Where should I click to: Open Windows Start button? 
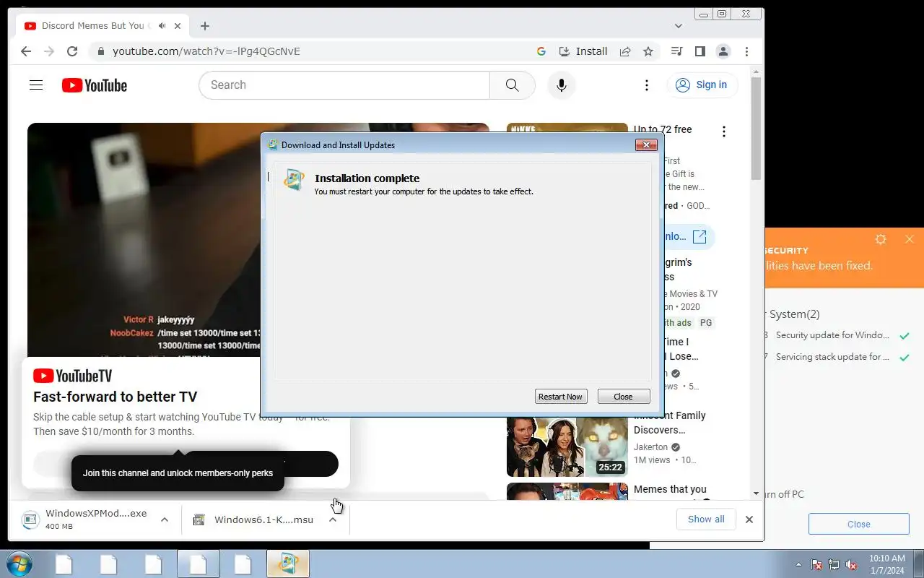pyautogui.click(x=19, y=564)
